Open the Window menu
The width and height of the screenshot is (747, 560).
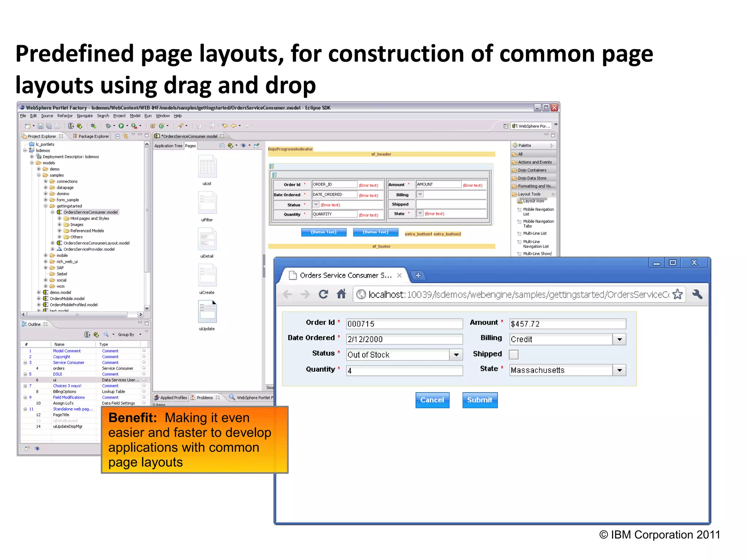(x=163, y=116)
